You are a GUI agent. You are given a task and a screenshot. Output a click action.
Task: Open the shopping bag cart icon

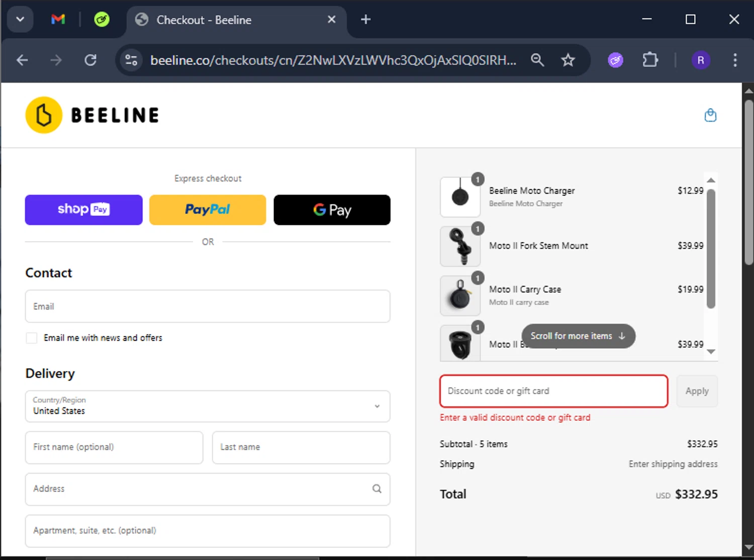[x=710, y=115]
